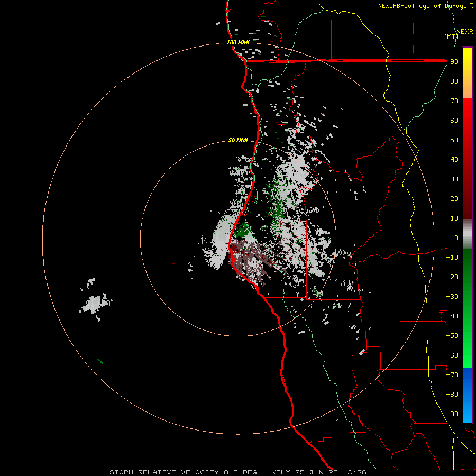The image size is (476, 476).
Task: Click the 18:36 timestamp in caption
Action: tap(354, 472)
